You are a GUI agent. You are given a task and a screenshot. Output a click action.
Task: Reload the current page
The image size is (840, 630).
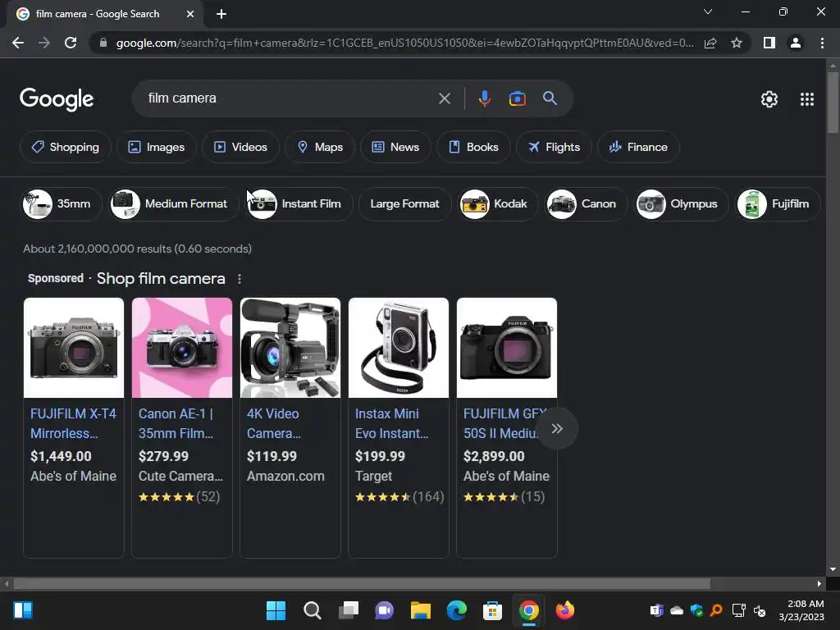71,43
